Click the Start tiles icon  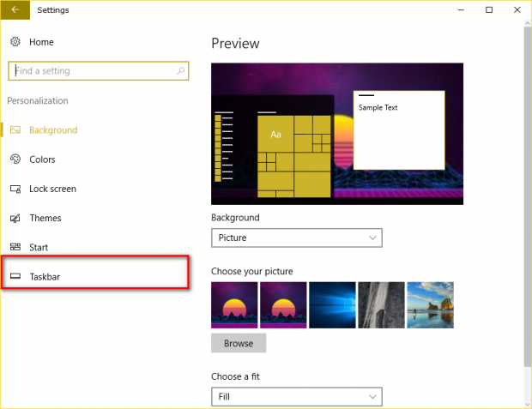point(15,247)
